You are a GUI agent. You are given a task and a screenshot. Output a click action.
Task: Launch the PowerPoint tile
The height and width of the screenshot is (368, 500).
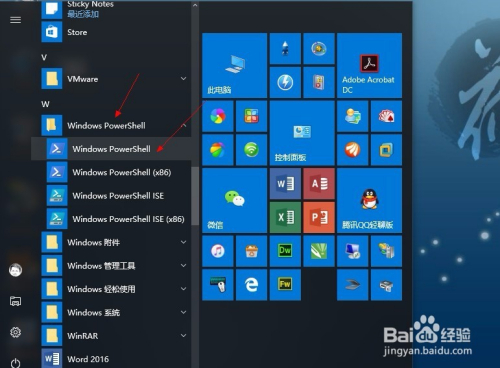(319, 217)
